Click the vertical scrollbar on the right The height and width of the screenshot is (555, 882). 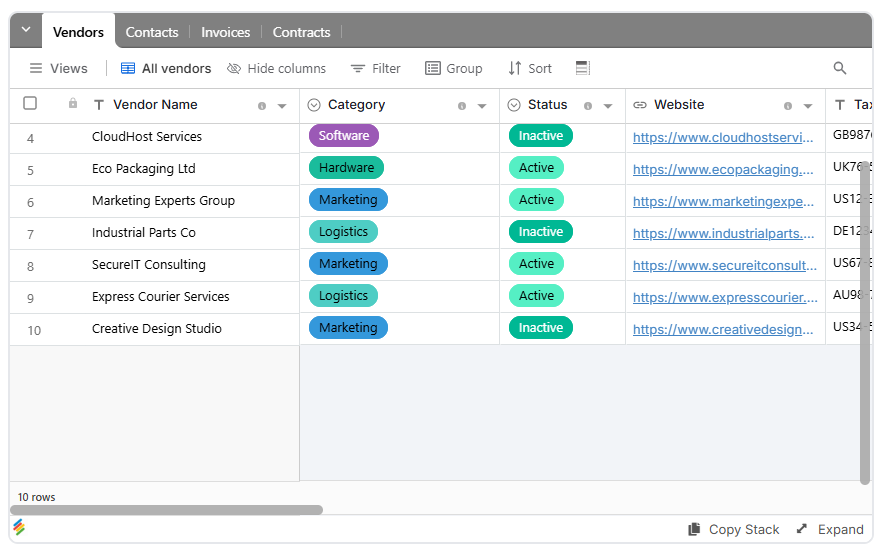(x=865, y=322)
